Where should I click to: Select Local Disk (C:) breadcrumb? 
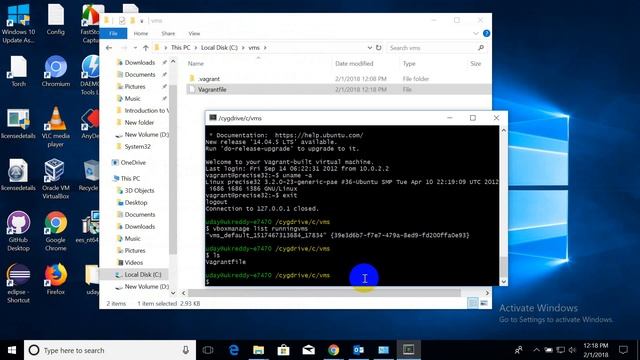tap(219, 48)
